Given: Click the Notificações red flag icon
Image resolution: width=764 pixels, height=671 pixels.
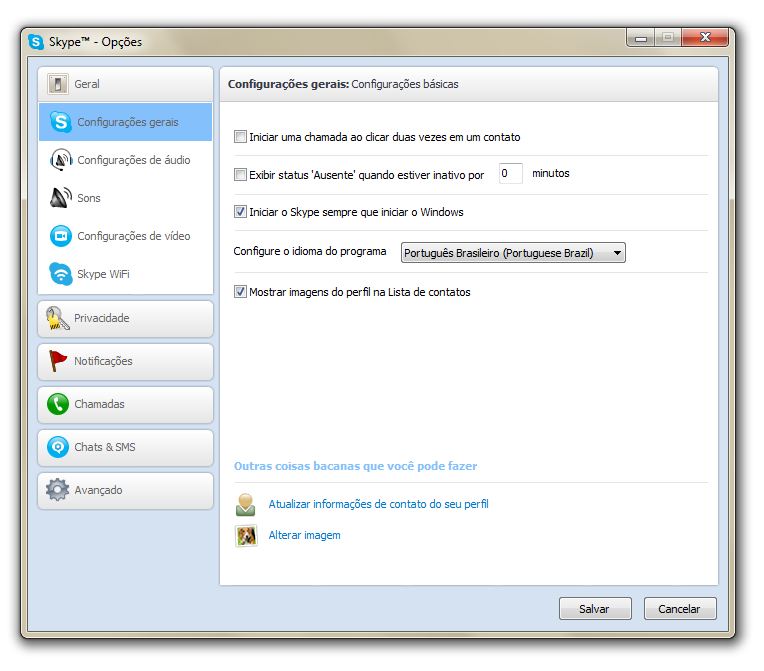Looking at the screenshot, I should [58, 361].
